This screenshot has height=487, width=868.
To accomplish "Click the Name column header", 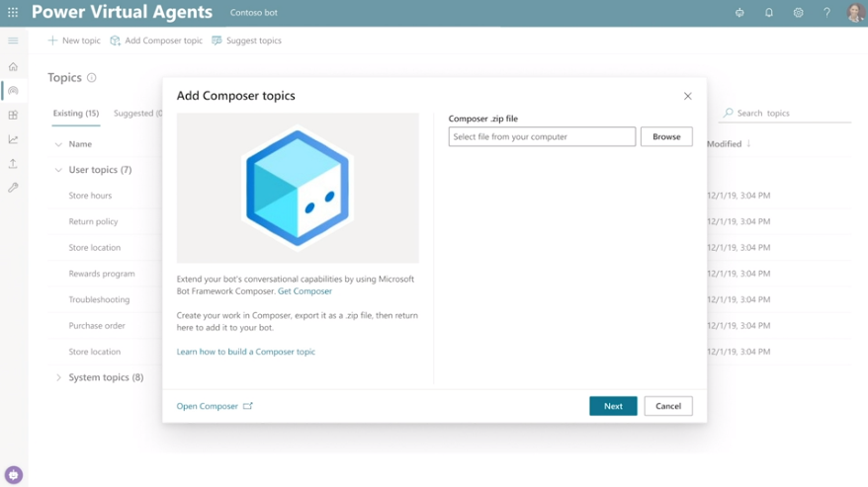I will coord(80,144).
